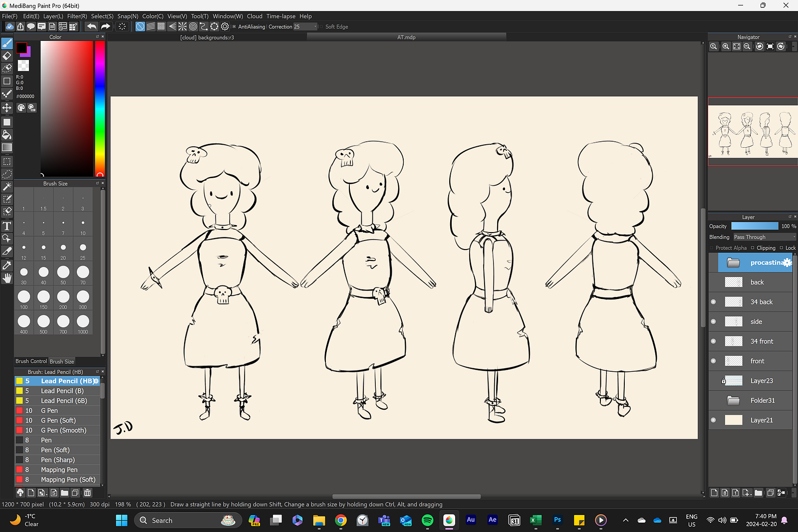
Task: Toggle visibility of Layer21
Action: click(x=713, y=420)
